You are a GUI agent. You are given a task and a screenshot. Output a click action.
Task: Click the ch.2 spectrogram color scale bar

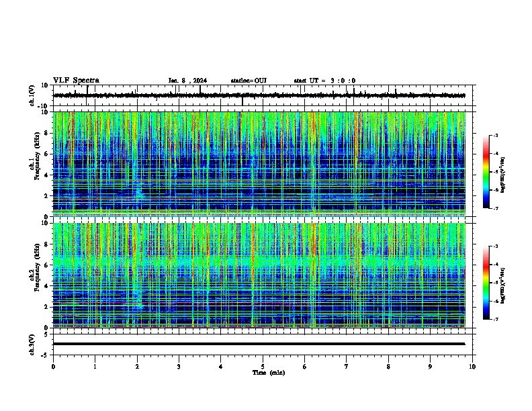[x=486, y=283]
